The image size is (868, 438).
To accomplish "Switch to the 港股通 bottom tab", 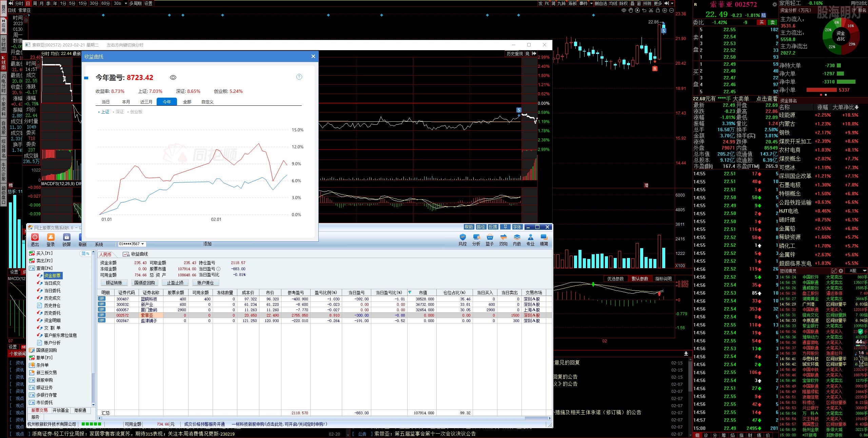I will click(x=80, y=410).
